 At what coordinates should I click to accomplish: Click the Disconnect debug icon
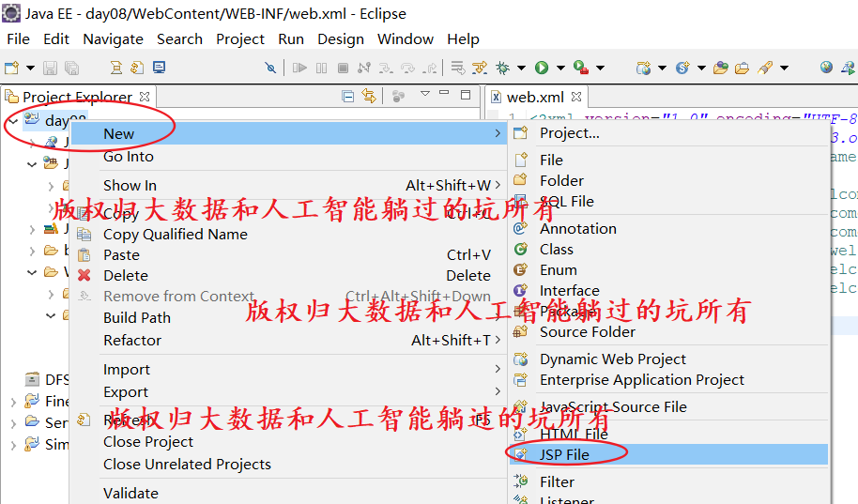(364, 68)
